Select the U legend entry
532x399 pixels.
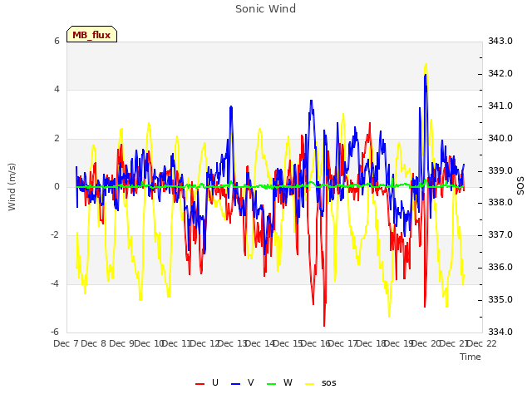tap(207, 383)
